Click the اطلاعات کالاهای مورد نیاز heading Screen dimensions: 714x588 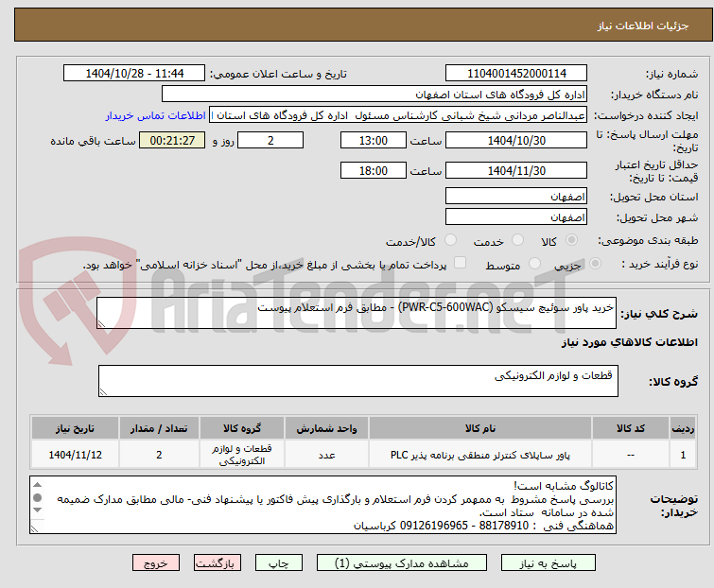point(629,342)
